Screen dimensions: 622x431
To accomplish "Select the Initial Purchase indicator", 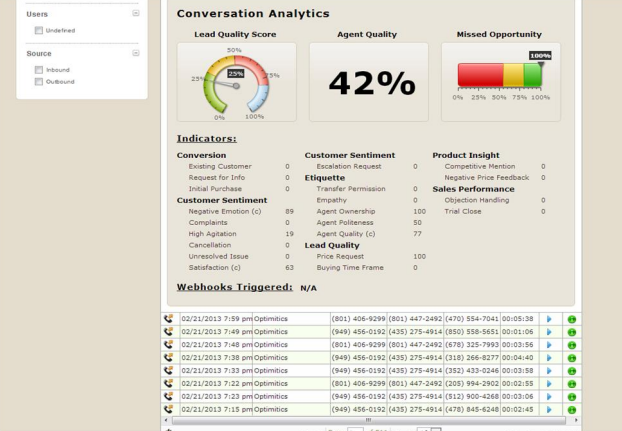I will (215, 189).
